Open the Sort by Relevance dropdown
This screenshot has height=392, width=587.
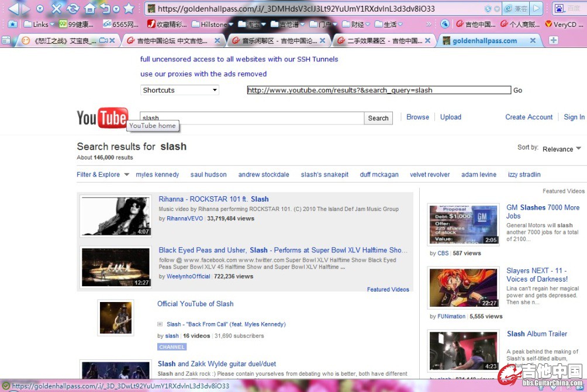click(562, 149)
